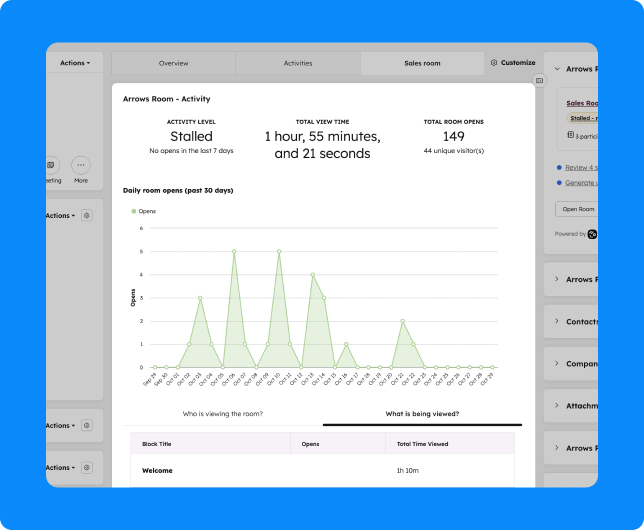The height and width of the screenshot is (530, 644).
Task: Click the Oct 03 data point at three opens
Action: point(200,298)
